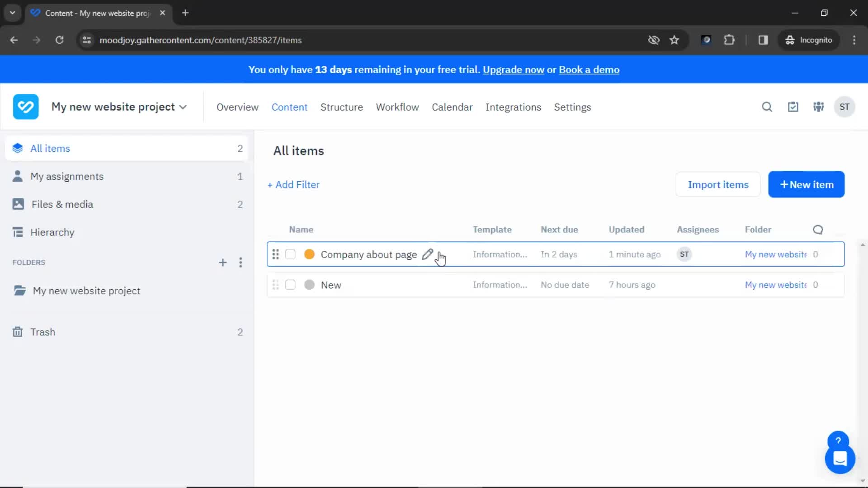Click the Upgrade now link
The image size is (868, 488).
point(513,70)
